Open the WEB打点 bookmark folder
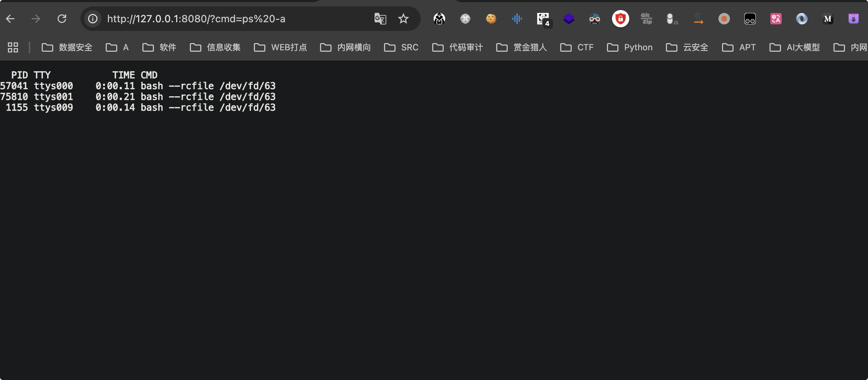This screenshot has height=380, width=868. [x=280, y=47]
